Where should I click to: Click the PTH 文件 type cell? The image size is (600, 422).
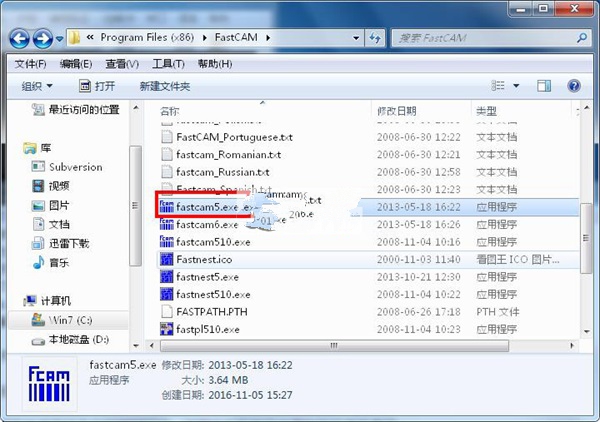[x=498, y=312]
